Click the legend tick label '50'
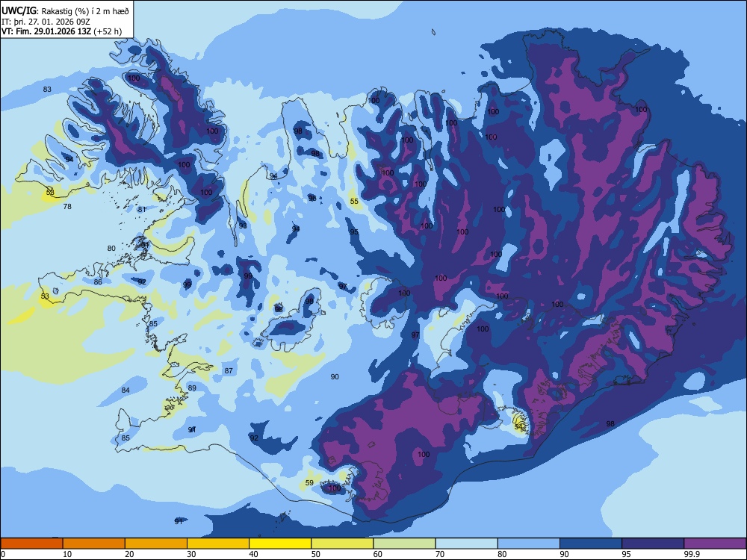The height and width of the screenshot is (560, 747). pos(316,554)
